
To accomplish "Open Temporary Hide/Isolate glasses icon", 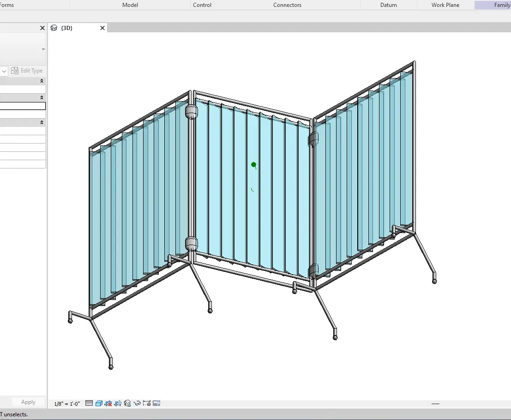I will (137, 403).
